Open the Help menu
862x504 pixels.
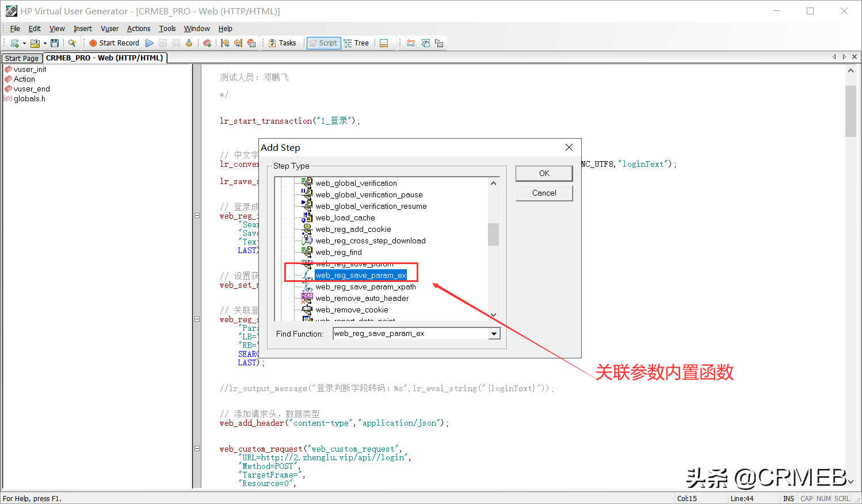coord(225,28)
